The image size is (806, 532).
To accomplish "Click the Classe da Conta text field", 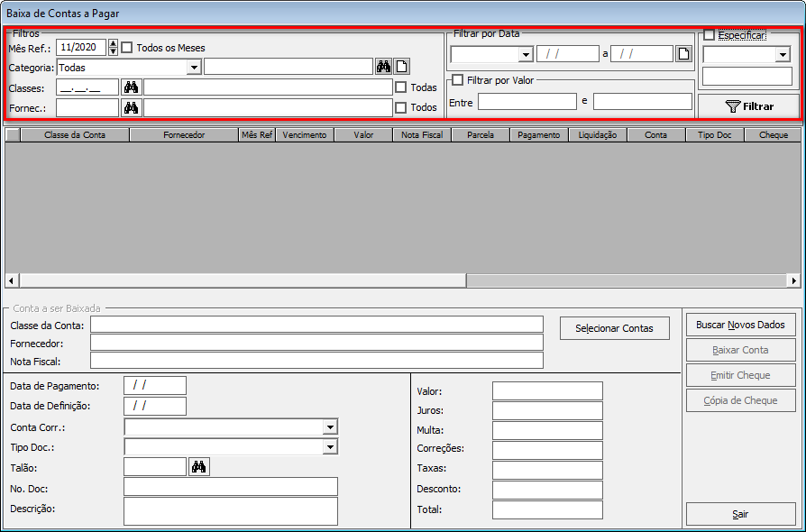I will 316,325.
